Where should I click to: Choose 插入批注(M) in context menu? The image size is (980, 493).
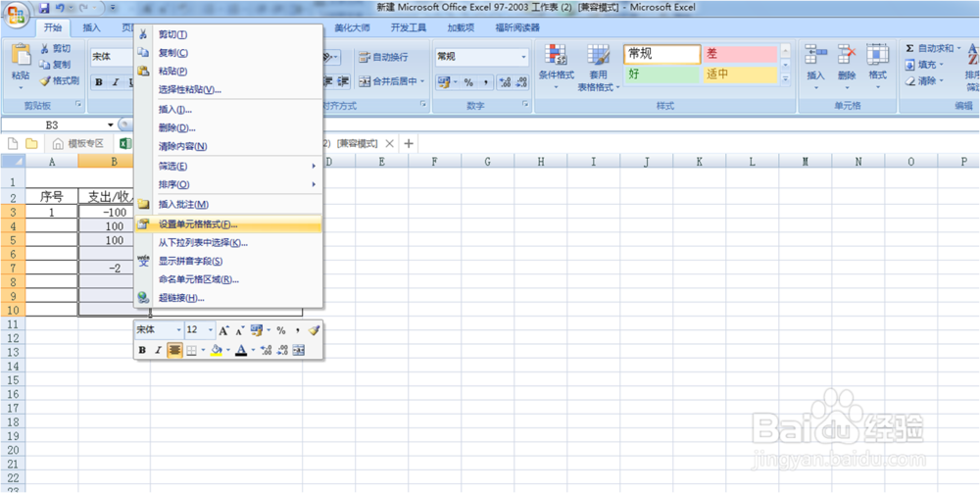(x=228, y=204)
